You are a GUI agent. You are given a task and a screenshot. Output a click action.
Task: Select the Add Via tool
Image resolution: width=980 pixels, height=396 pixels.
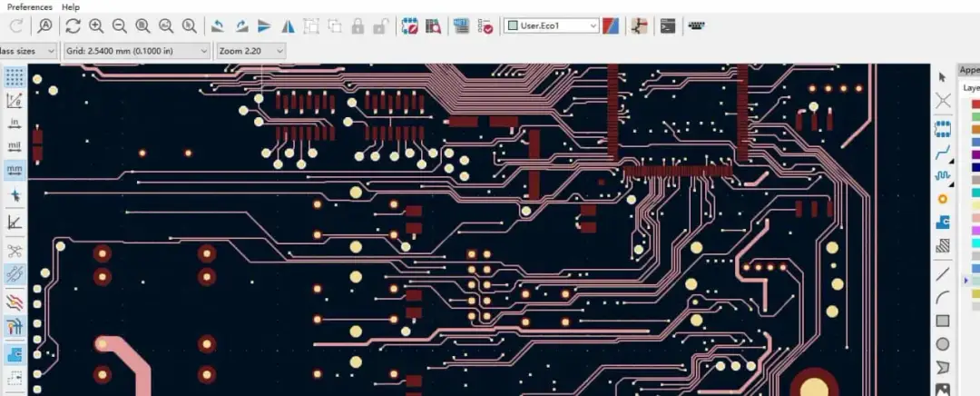[943, 199]
